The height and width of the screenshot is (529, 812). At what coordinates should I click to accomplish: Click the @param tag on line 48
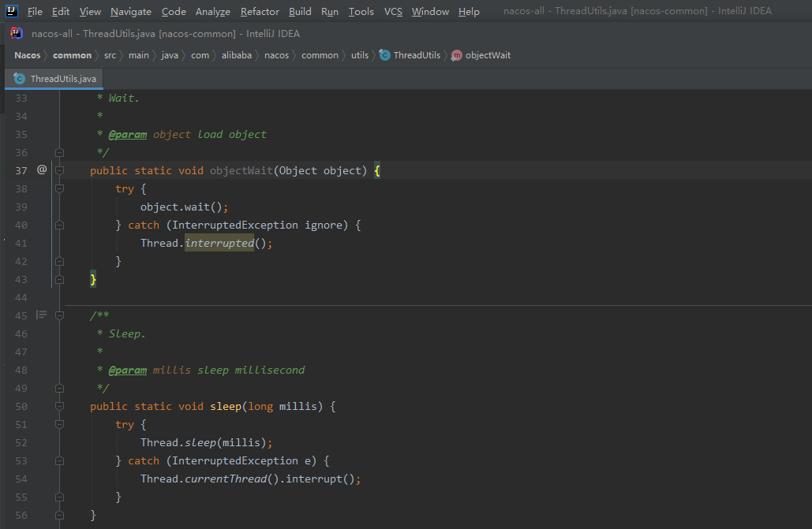(127, 370)
